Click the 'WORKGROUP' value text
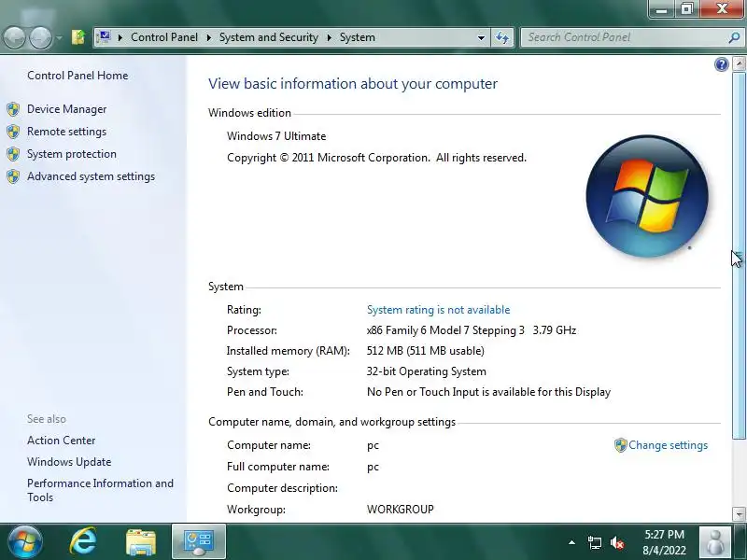The width and height of the screenshot is (747, 560). click(401, 509)
